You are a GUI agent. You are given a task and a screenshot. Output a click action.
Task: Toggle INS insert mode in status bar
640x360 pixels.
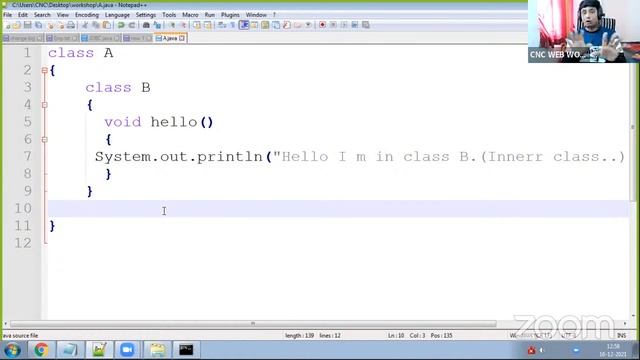pos(621,336)
